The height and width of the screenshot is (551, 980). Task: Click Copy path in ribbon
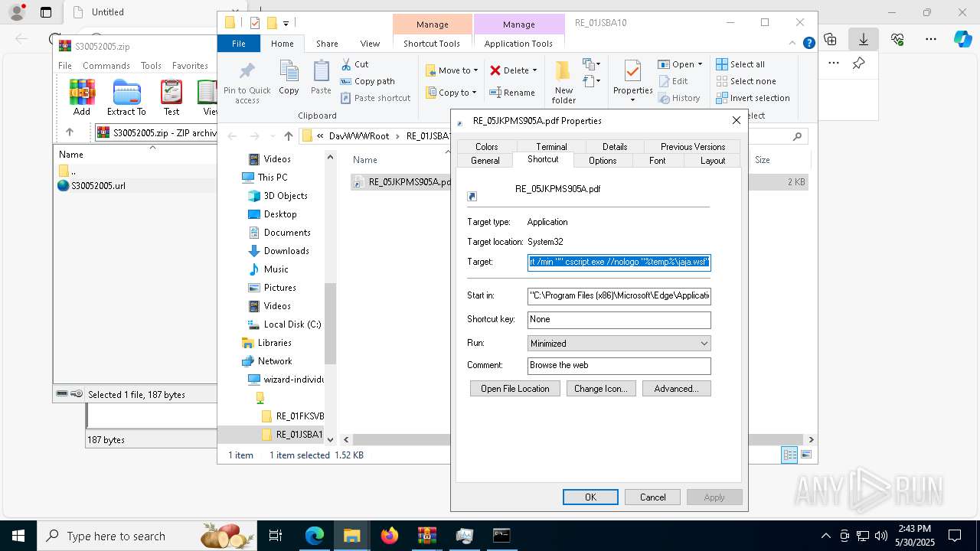coord(367,81)
